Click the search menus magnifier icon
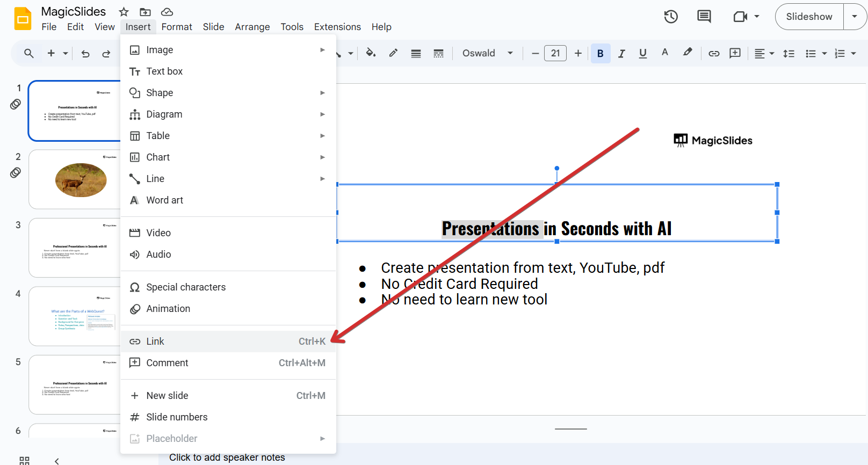Screen dimensions: 868x465 (x=29, y=53)
